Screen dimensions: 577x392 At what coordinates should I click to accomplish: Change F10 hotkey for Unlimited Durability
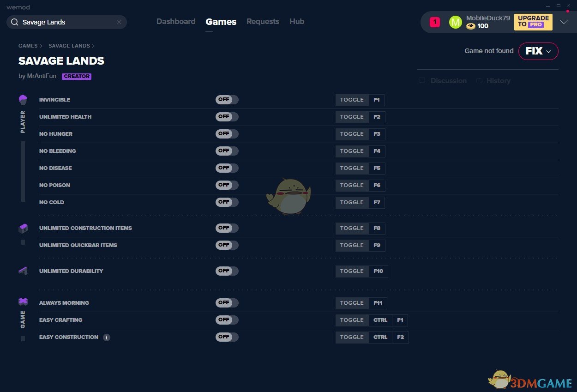[x=379, y=271]
